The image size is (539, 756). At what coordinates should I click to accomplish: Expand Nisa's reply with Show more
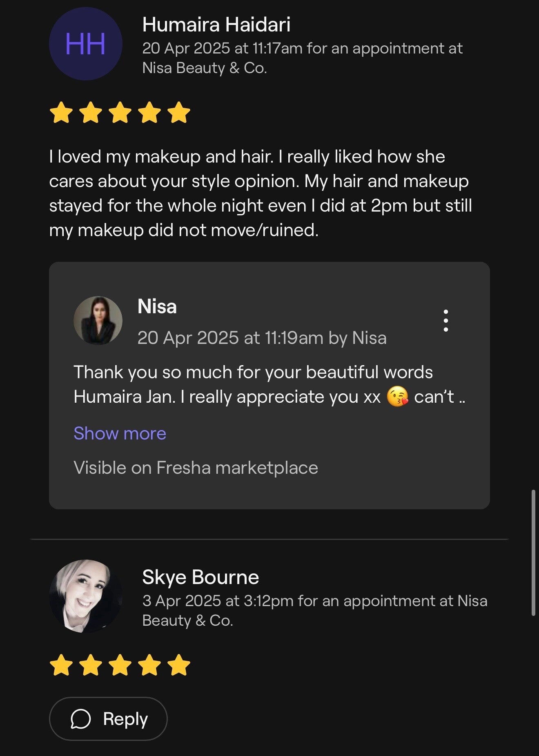(120, 433)
